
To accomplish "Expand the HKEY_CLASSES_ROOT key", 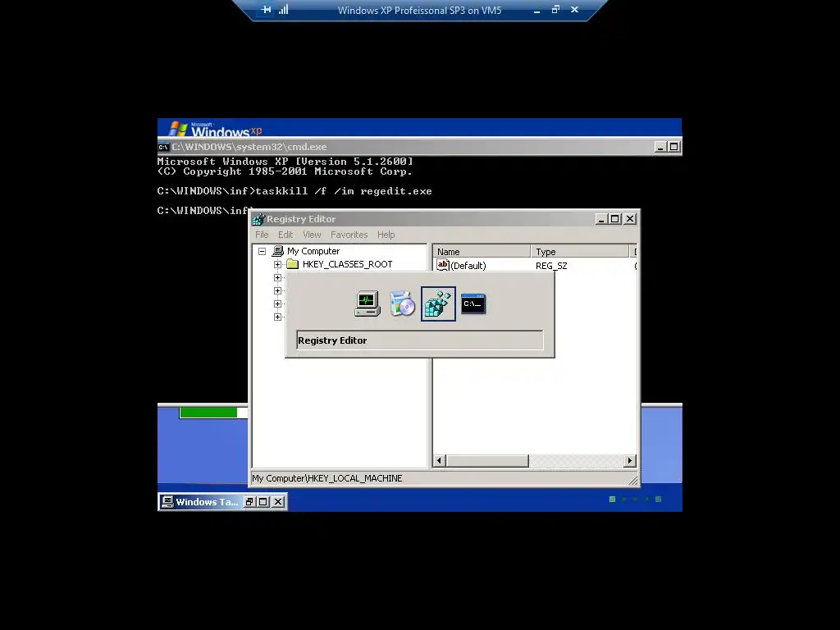I will click(x=277, y=264).
